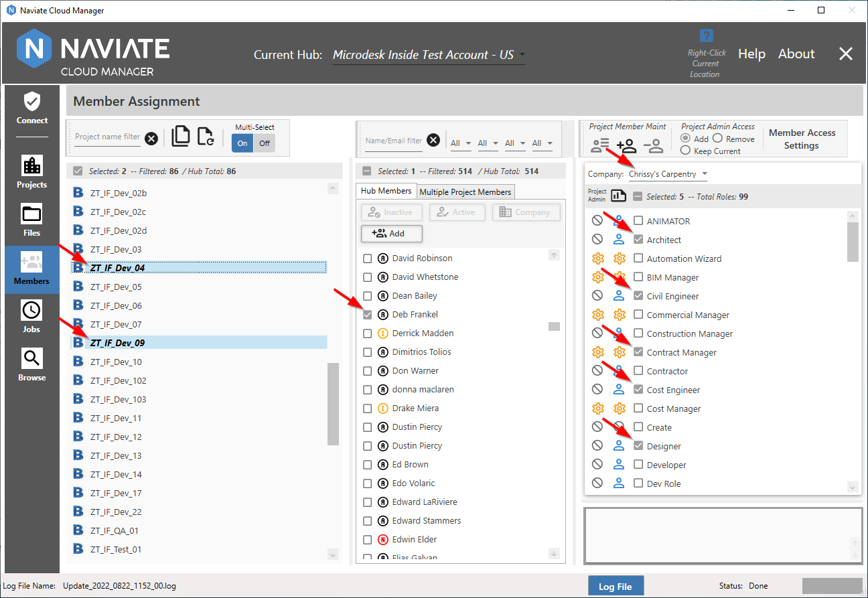Image resolution: width=868 pixels, height=598 pixels.
Task: Switch to the Hub Members tab
Action: [x=386, y=191]
